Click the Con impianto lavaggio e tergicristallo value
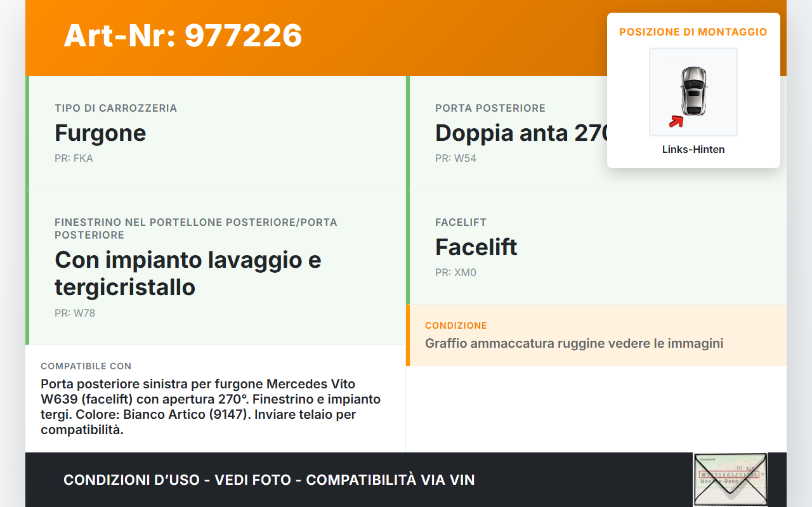Viewport: 812px width, 507px height. point(188,273)
